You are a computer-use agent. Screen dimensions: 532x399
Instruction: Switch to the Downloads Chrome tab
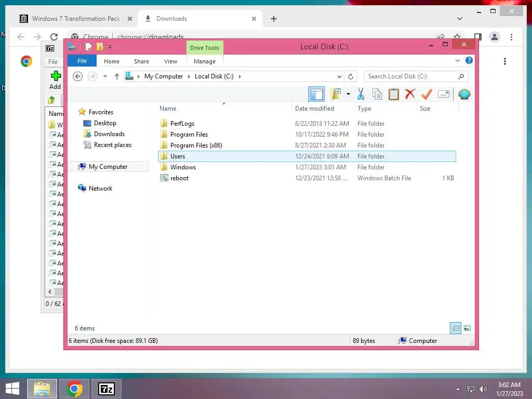200,19
